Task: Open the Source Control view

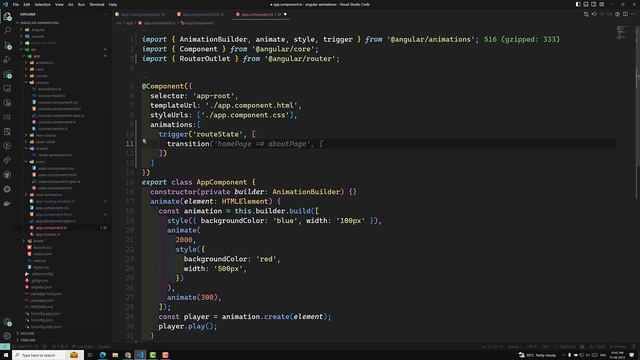Action: (7, 45)
